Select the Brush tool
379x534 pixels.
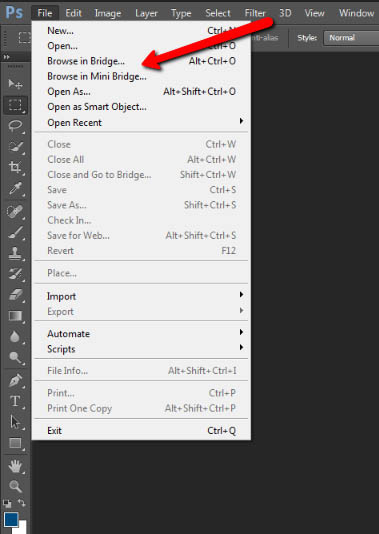click(15, 233)
